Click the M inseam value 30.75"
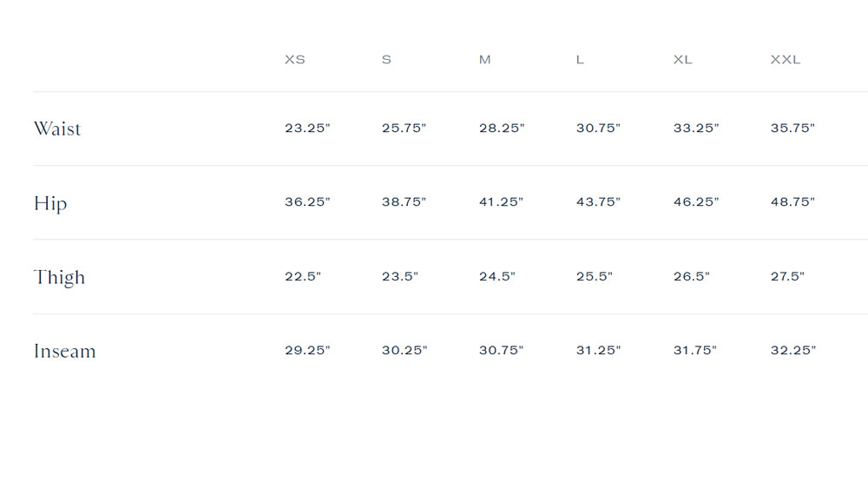The height and width of the screenshot is (488, 868). tap(501, 350)
